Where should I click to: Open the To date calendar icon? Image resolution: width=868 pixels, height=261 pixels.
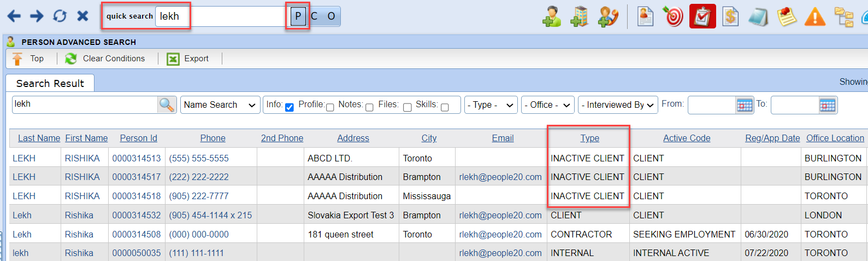coord(828,105)
